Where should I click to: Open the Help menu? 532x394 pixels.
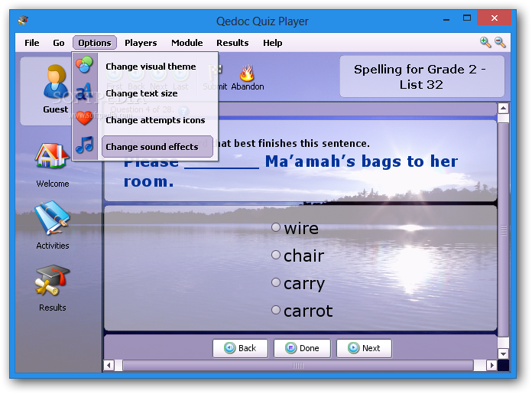click(x=272, y=43)
